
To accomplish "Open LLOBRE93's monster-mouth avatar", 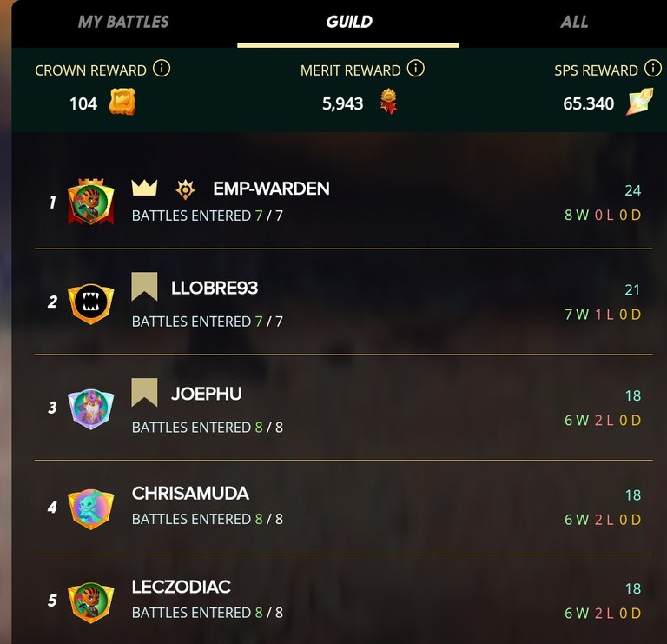I will [x=91, y=303].
